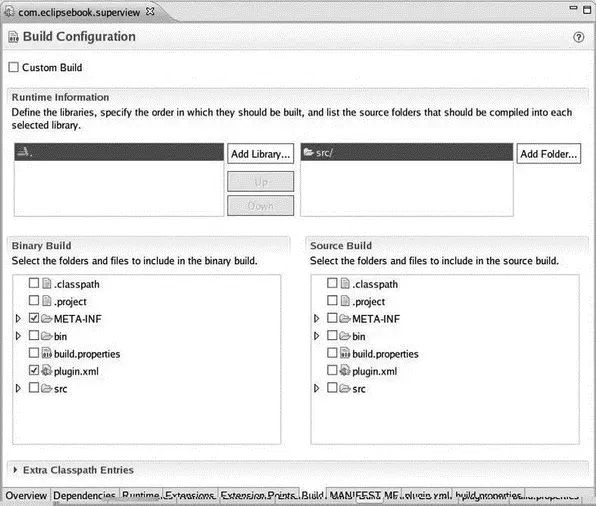The image size is (596, 506).
Task: Maximize the editor pane
Action: coord(587,10)
